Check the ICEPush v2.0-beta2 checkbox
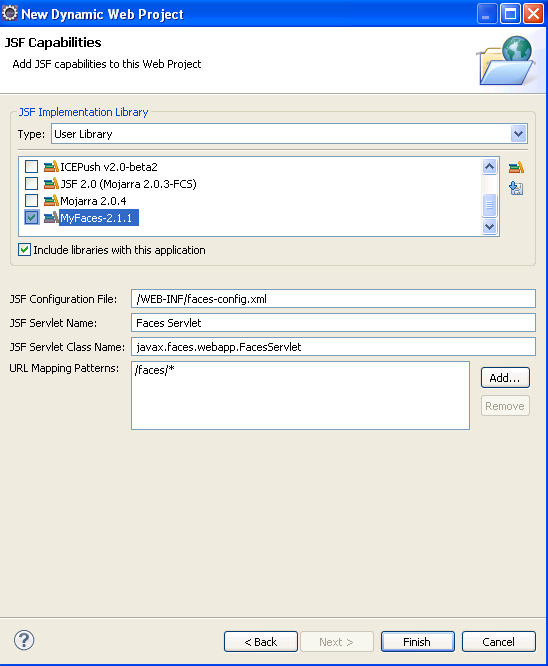Viewport: 548px width, 666px height. point(31,166)
